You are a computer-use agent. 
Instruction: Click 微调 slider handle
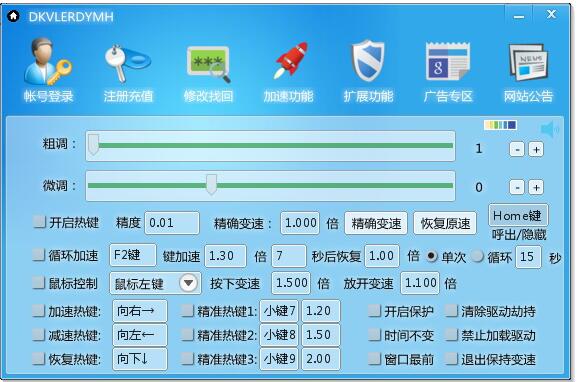click(x=211, y=184)
